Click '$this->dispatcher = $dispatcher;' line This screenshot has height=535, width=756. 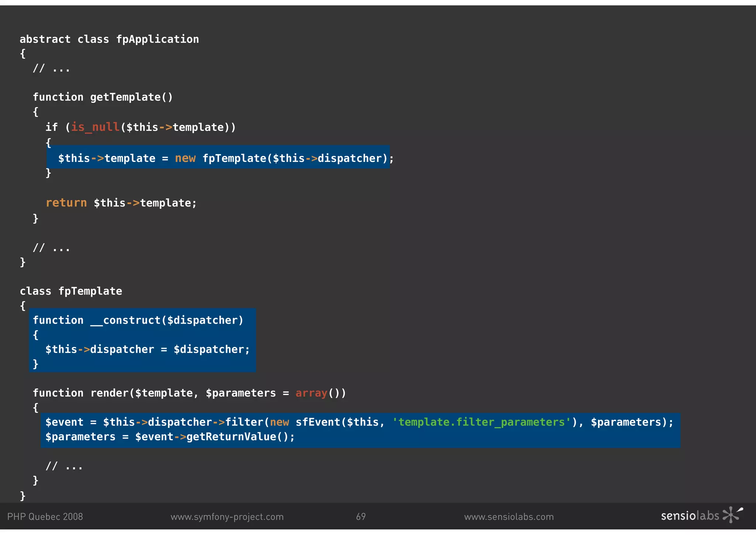pyautogui.click(x=147, y=350)
